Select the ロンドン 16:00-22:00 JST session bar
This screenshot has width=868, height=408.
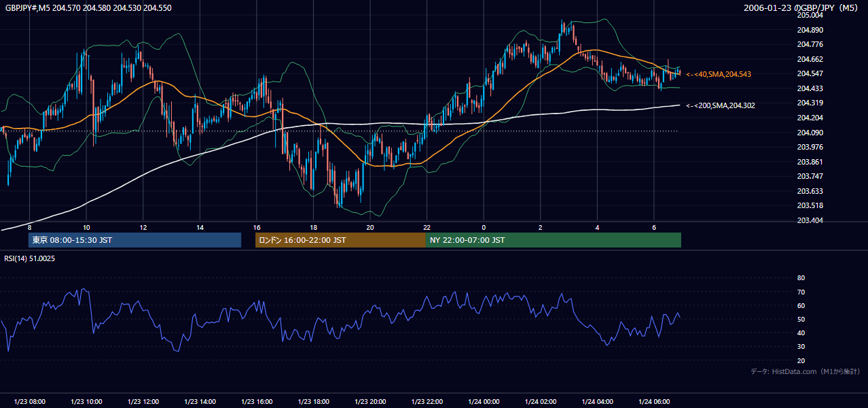pos(340,240)
